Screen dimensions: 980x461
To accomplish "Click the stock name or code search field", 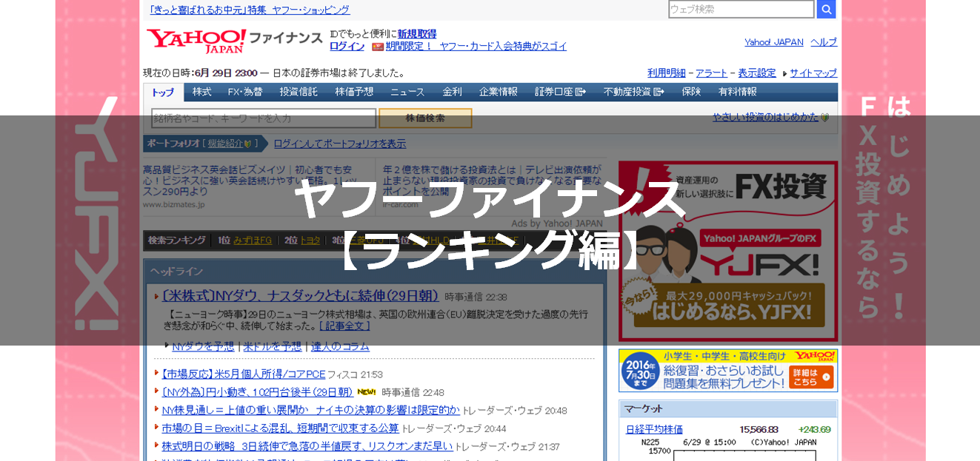I will click(264, 118).
